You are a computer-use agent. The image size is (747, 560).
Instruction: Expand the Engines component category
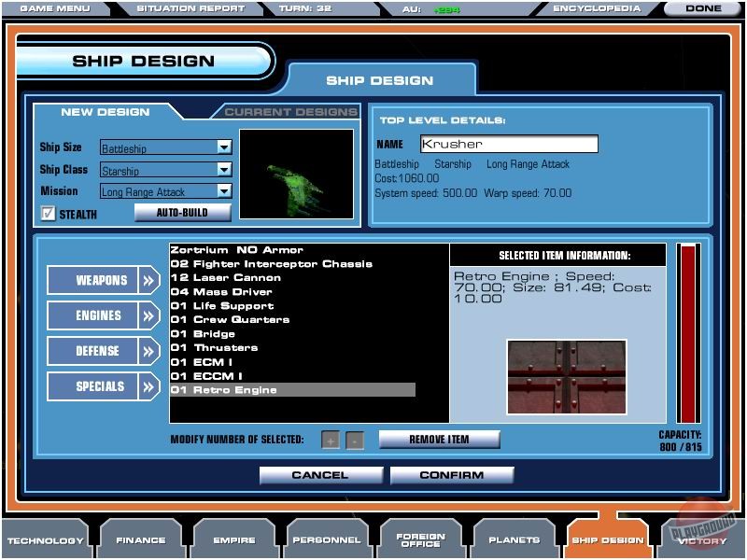[x=101, y=315]
